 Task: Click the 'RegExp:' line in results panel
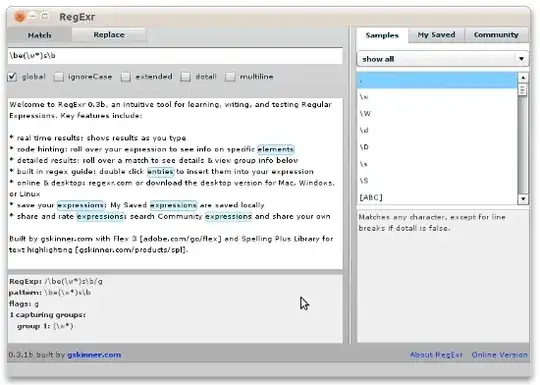tap(56, 281)
